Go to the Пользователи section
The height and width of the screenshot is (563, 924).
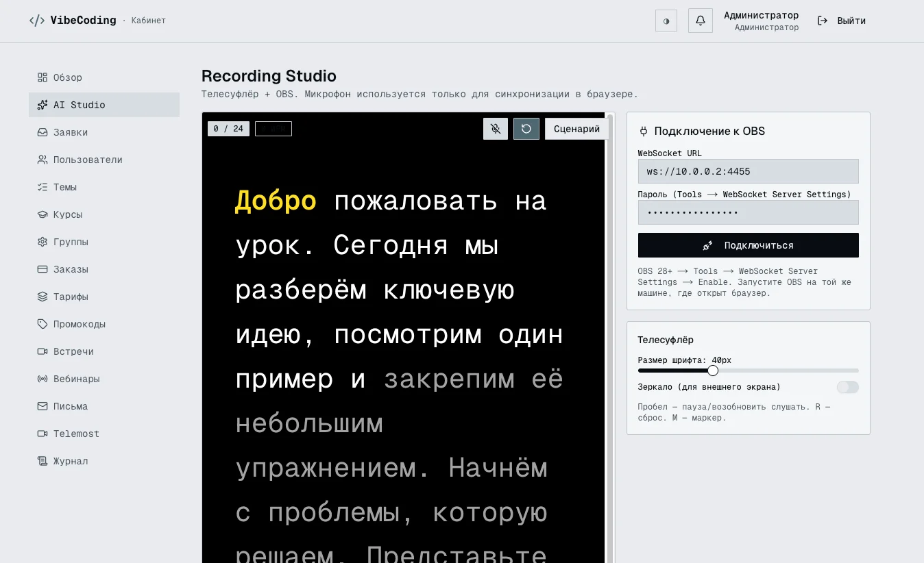[104, 160]
